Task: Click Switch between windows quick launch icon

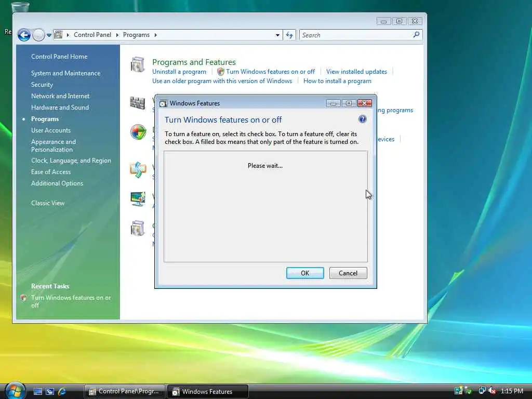Action: tap(50, 392)
